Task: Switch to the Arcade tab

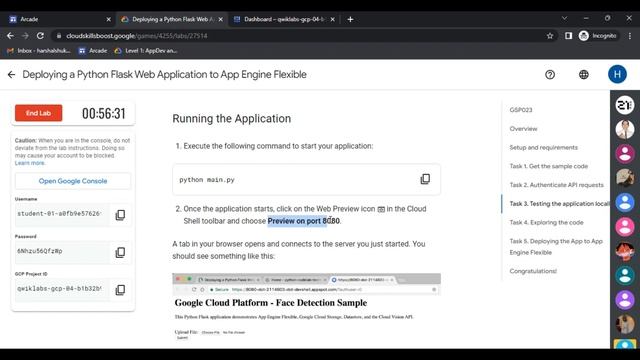Action: (x=59, y=19)
